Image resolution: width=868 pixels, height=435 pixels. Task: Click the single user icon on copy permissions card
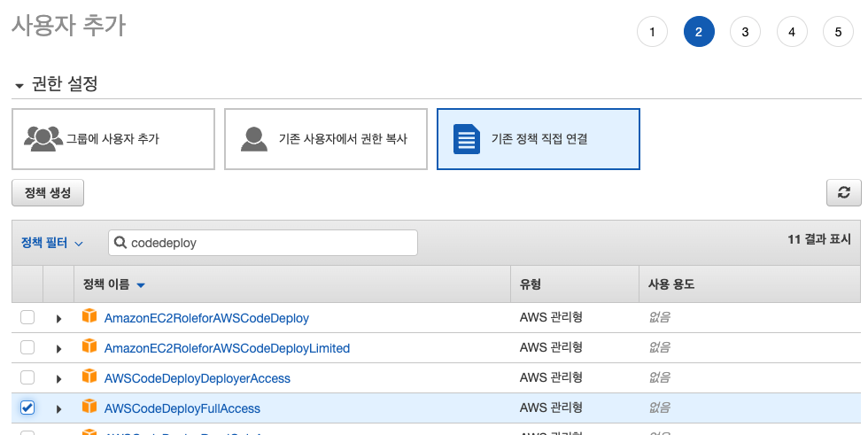[254, 139]
